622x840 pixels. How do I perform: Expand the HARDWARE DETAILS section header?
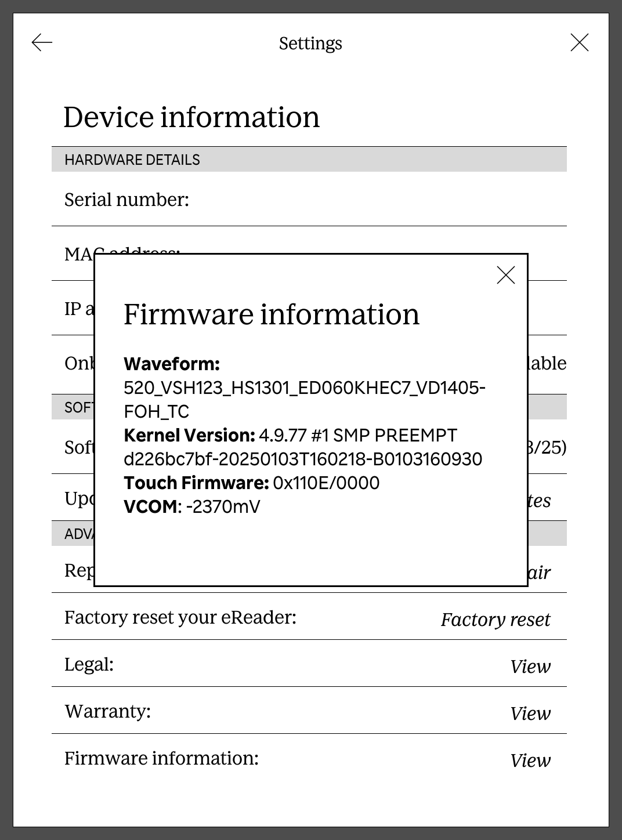132,160
